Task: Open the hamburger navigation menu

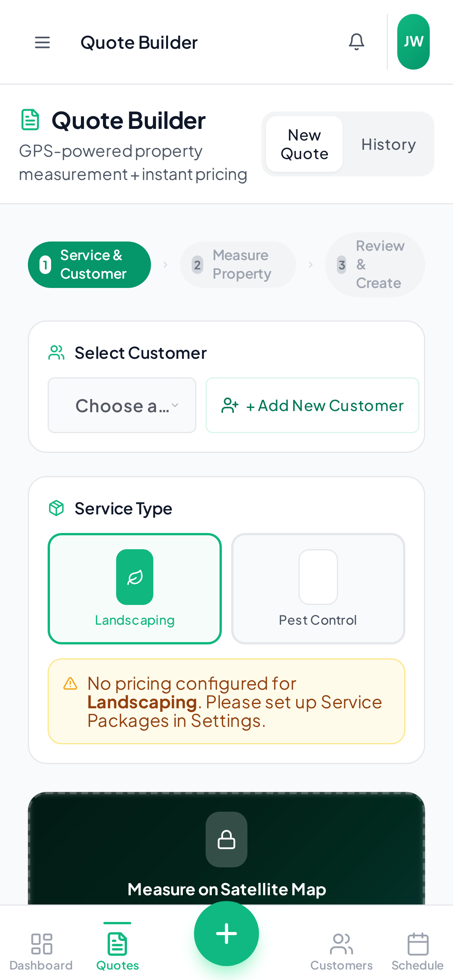Action: point(42,43)
